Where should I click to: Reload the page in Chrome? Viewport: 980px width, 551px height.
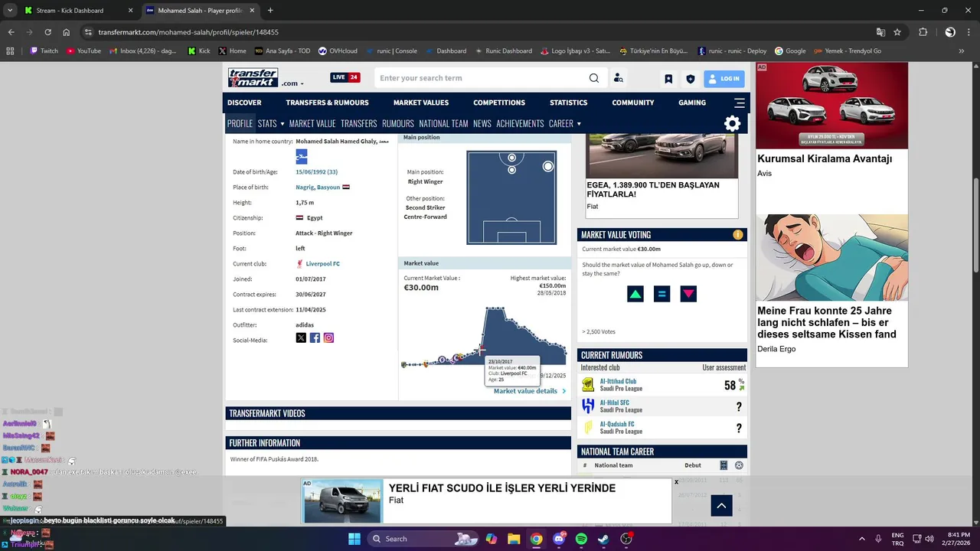(x=47, y=32)
